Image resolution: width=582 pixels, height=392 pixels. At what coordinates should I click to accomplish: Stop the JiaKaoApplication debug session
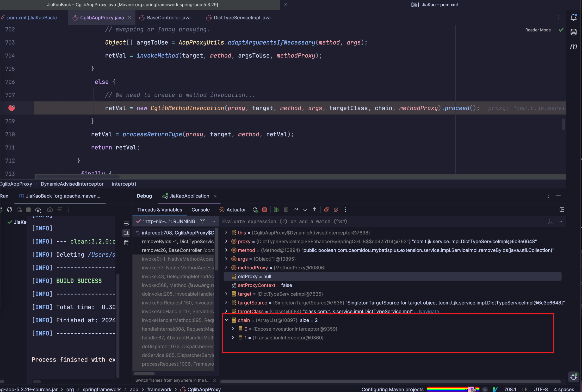click(x=264, y=210)
